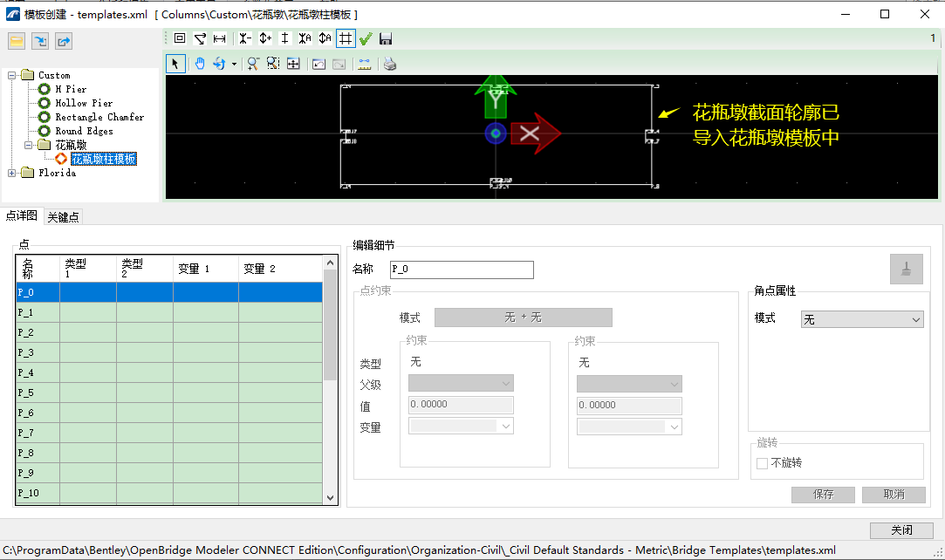Click the floppy disk save icon

click(x=386, y=39)
